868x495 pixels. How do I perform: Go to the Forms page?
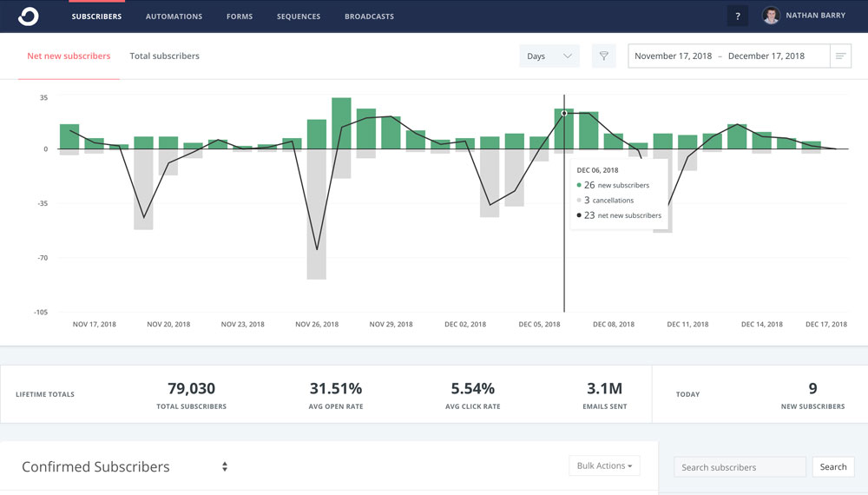[x=239, y=16]
